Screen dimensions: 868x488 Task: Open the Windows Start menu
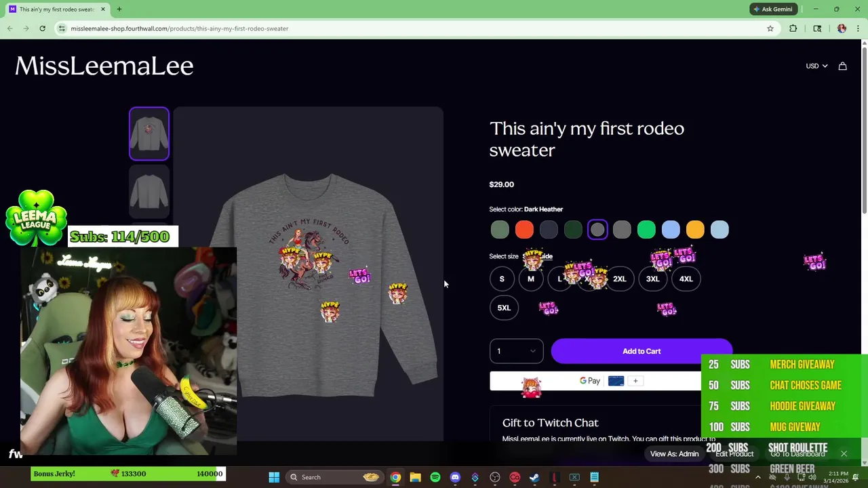click(274, 477)
